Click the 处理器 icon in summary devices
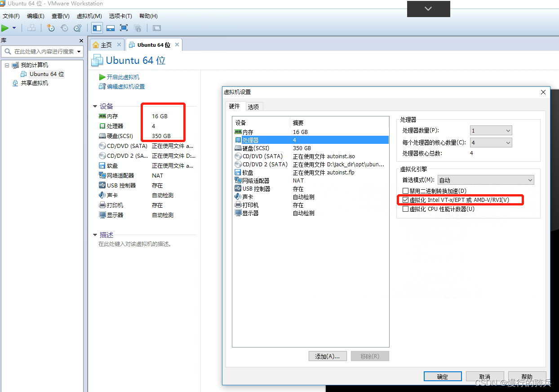Viewport: 559px width, 392px height. (x=102, y=126)
